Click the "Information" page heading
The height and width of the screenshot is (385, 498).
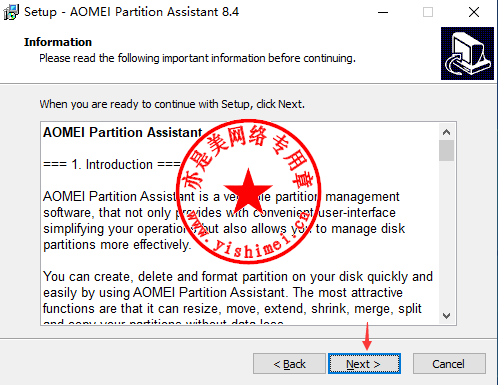58,42
